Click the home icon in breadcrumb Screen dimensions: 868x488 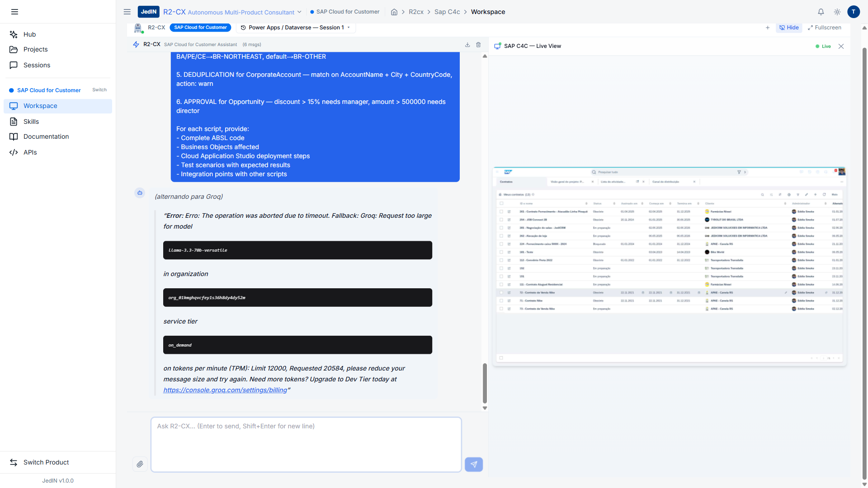[x=394, y=12]
